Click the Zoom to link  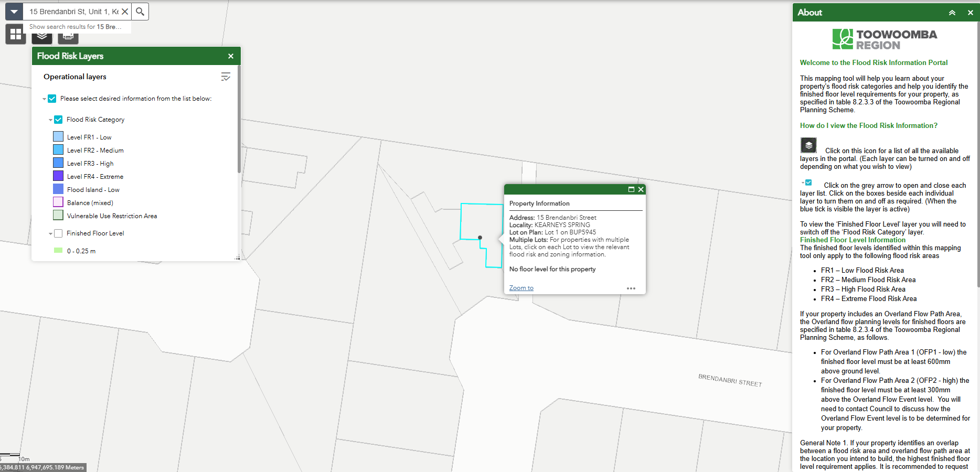[x=521, y=288]
